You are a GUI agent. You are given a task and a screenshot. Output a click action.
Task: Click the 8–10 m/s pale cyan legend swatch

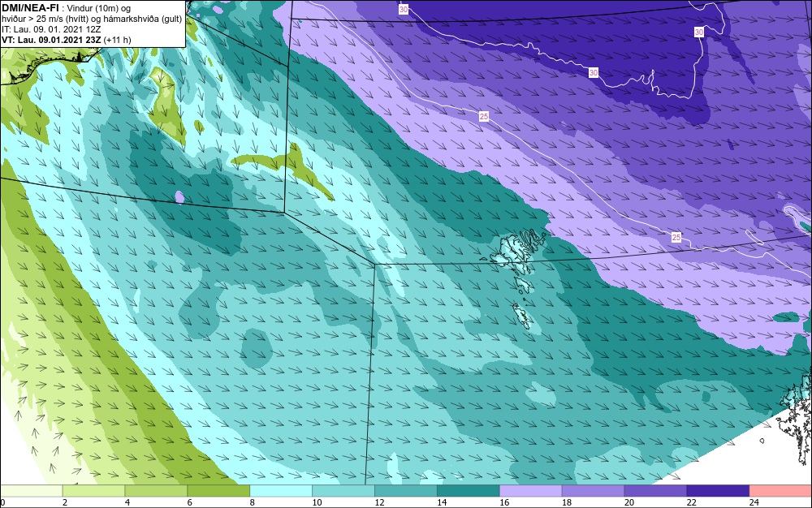click(x=281, y=491)
